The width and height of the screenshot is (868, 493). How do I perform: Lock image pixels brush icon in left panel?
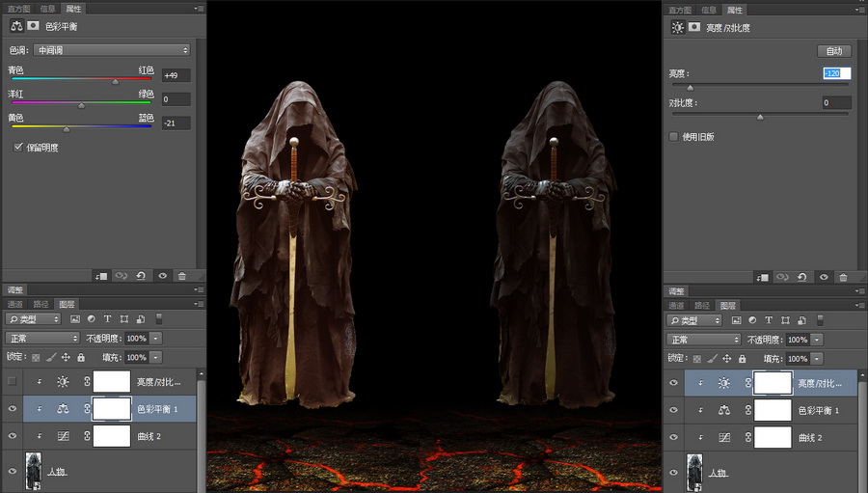(x=51, y=357)
